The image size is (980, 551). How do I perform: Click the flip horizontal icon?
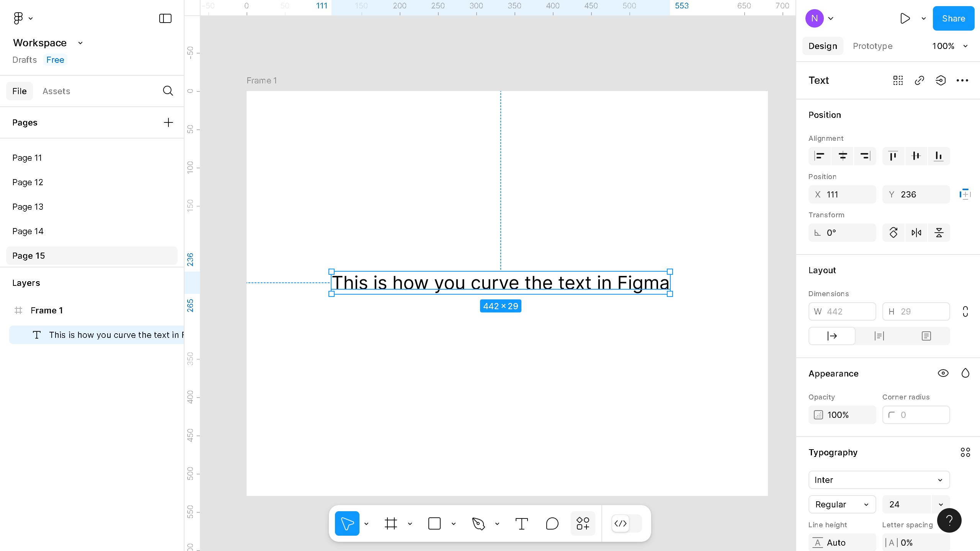pyautogui.click(x=916, y=233)
